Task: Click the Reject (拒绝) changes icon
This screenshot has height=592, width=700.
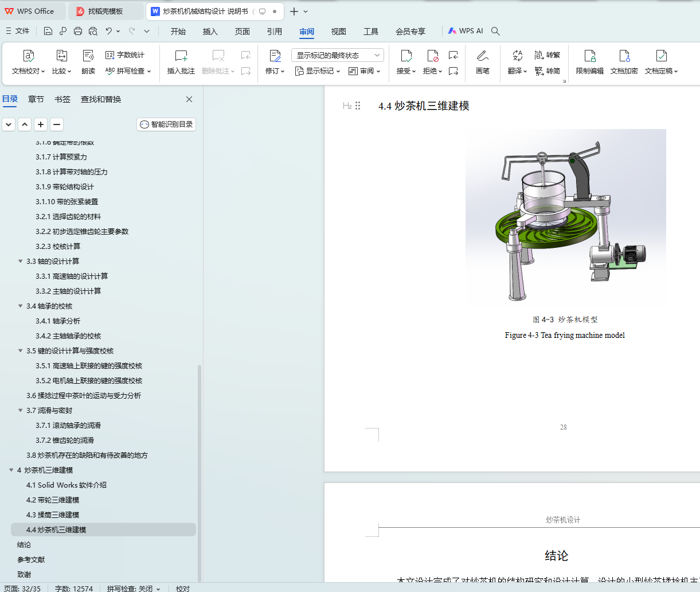Action: [x=432, y=56]
